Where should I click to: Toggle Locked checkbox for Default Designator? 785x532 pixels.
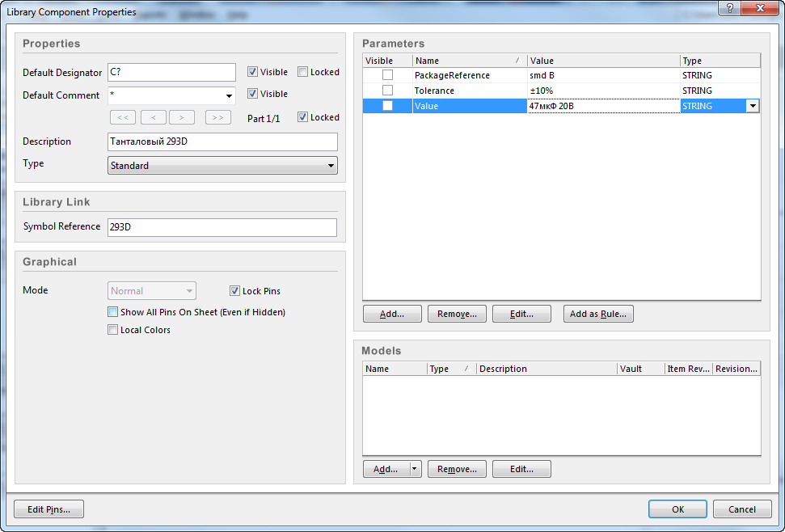(x=302, y=72)
